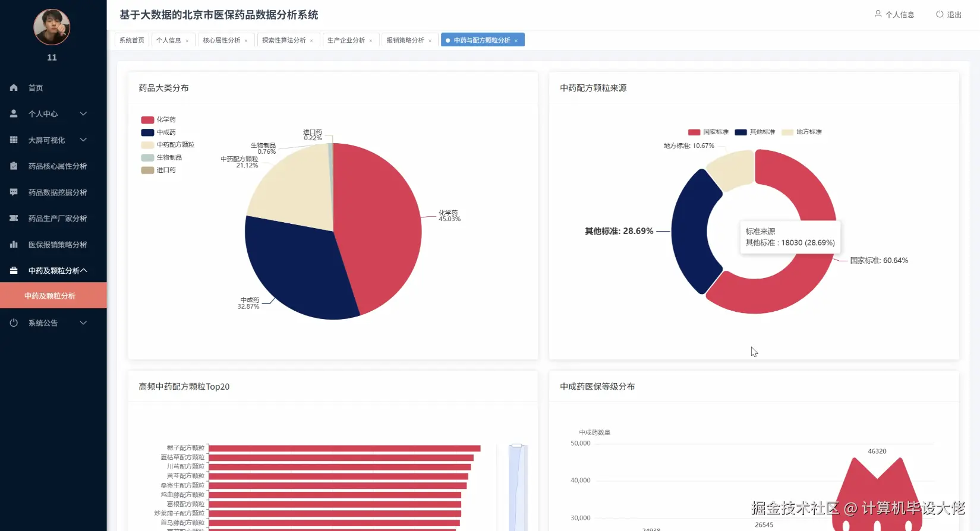This screenshot has height=531, width=980.
Task: Open 首页 in the sidebar
Action: [x=53, y=87]
